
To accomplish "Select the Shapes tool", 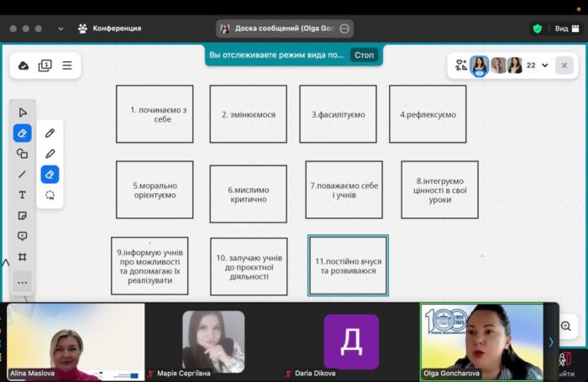I will (23, 154).
